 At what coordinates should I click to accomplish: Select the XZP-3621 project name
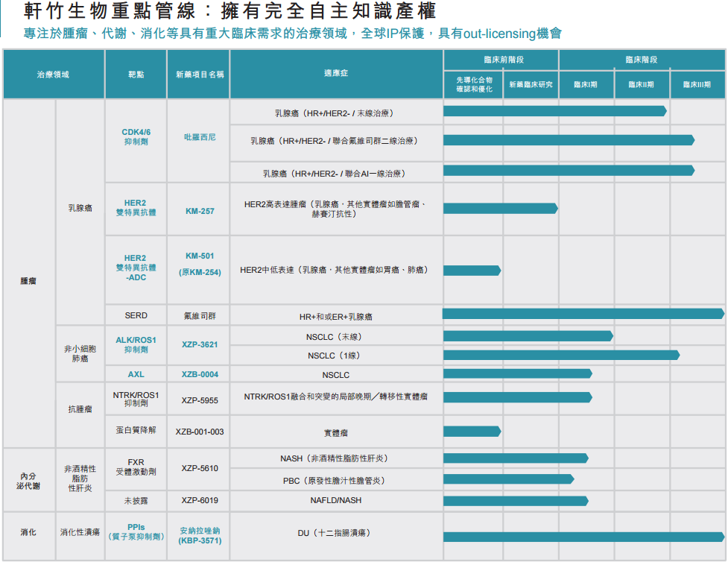coord(200,344)
